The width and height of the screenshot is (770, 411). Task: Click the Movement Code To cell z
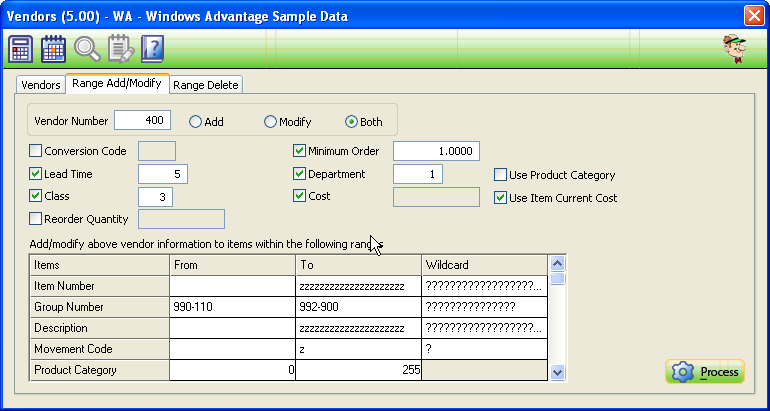[358, 349]
